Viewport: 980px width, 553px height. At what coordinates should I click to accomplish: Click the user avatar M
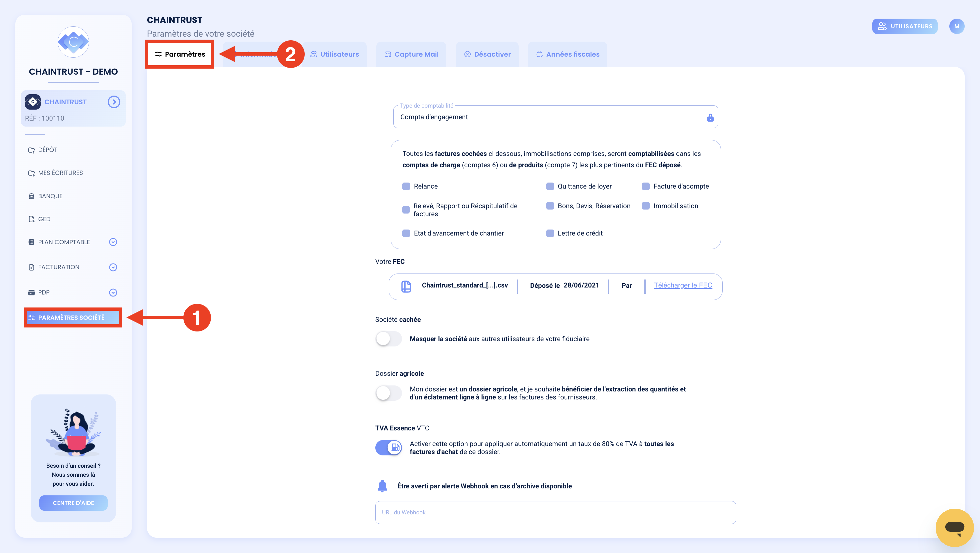[x=956, y=26]
